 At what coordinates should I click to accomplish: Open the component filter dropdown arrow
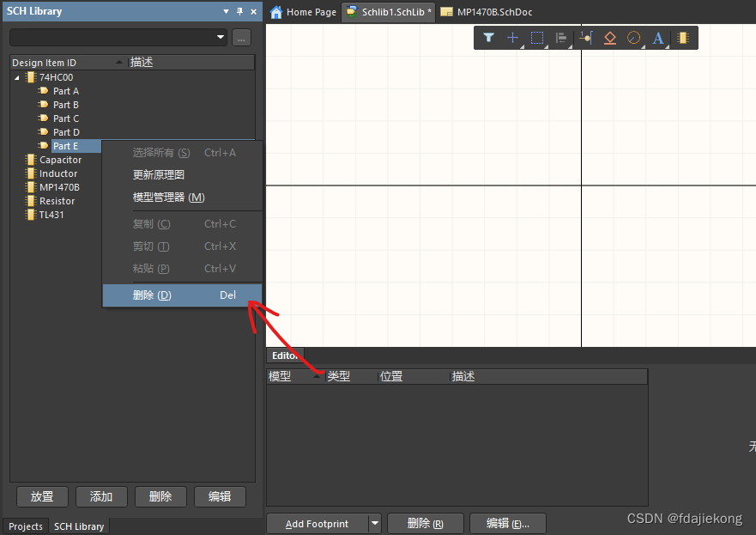tap(221, 37)
